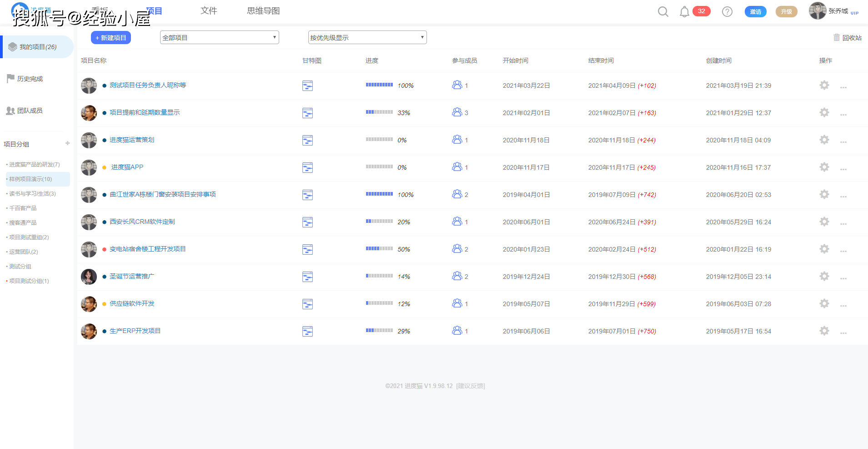Open the 张乔城 user account menu

[832, 11]
